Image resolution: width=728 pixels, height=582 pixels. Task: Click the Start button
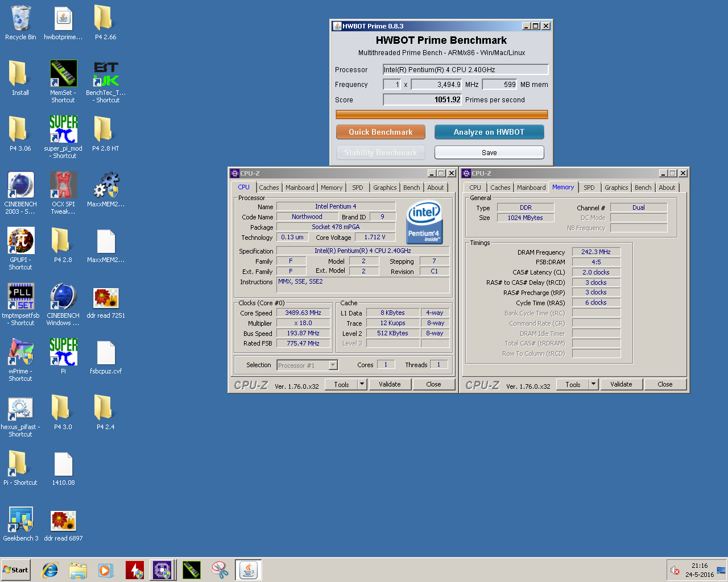tap(16, 570)
